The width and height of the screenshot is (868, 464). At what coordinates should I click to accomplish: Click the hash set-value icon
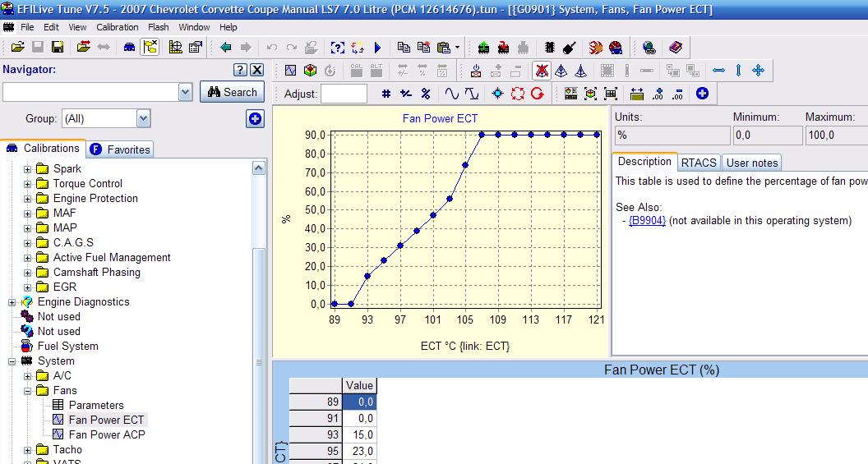pyautogui.click(x=386, y=94)
